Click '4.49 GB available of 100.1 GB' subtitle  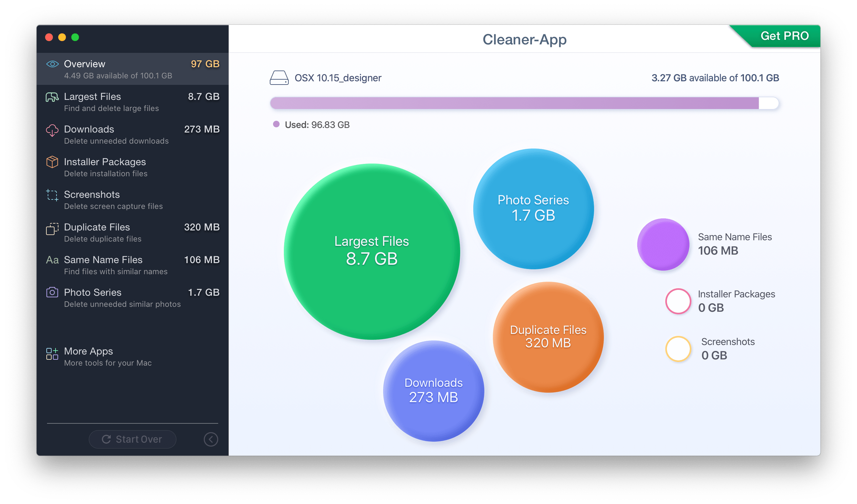[118, 75]
